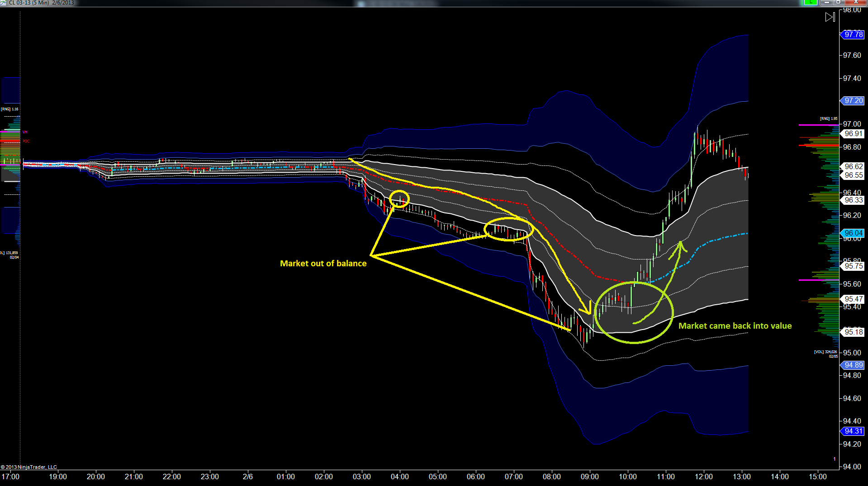Image resolution: width=868 pixels, height=486 pixels.
Task: Click the 94.60 price axis label
Action: click(x=852, y=398)
